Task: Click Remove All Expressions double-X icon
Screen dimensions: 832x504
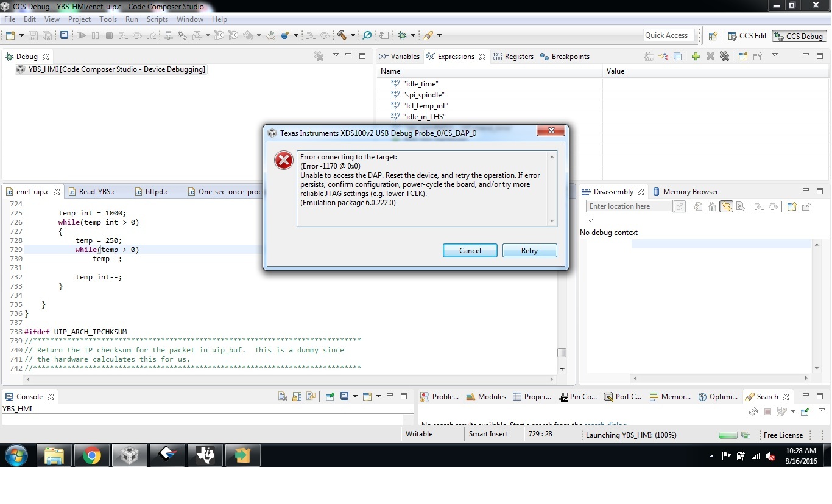Action: pyautogui.click(x=724, y=56)
